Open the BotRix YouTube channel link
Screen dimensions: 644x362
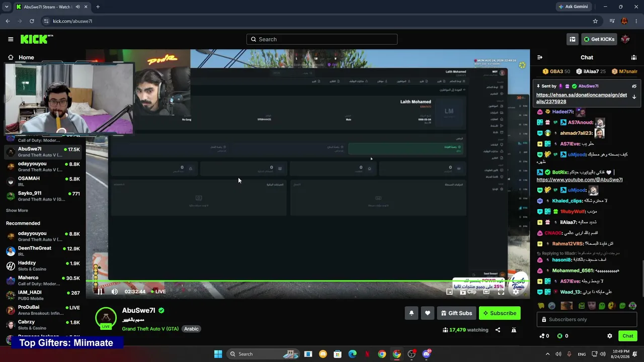tap(580, 179)
